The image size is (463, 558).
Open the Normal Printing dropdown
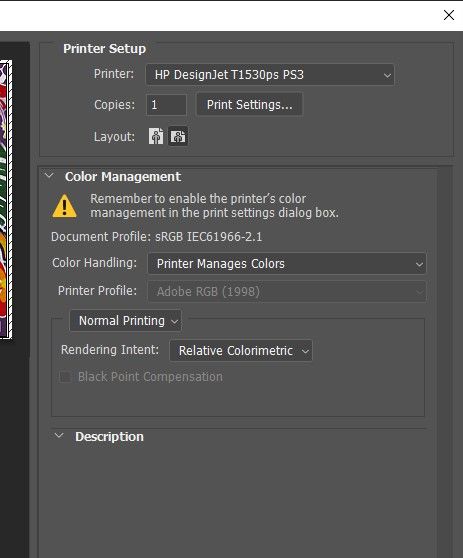[126, 321]
